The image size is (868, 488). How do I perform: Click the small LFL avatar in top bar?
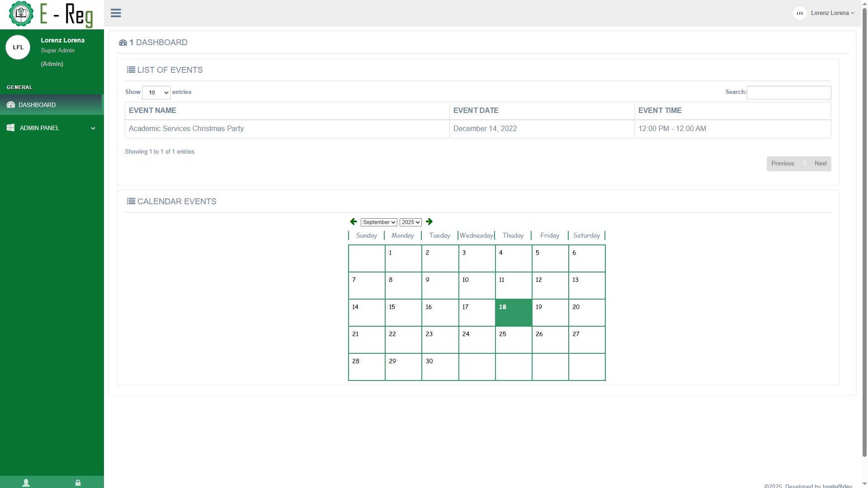[800, 13]
